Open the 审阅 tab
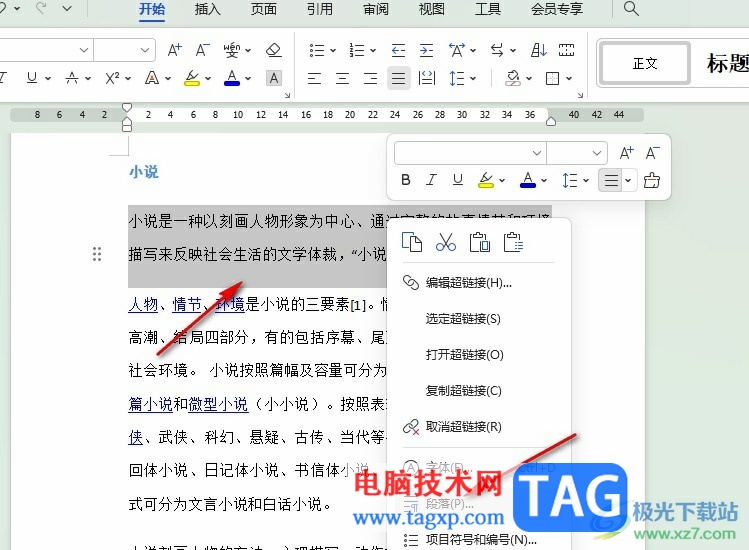 [376, 9]
